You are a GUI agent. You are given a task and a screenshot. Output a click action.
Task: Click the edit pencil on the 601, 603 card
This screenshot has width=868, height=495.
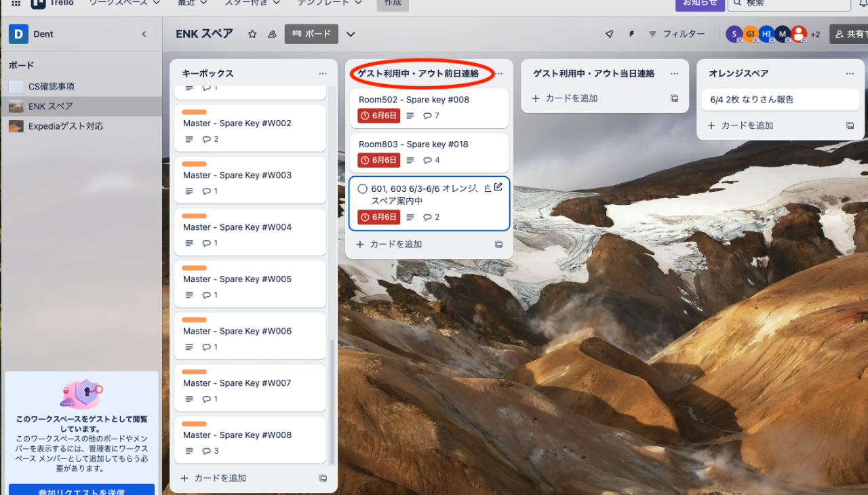point(498,187)
